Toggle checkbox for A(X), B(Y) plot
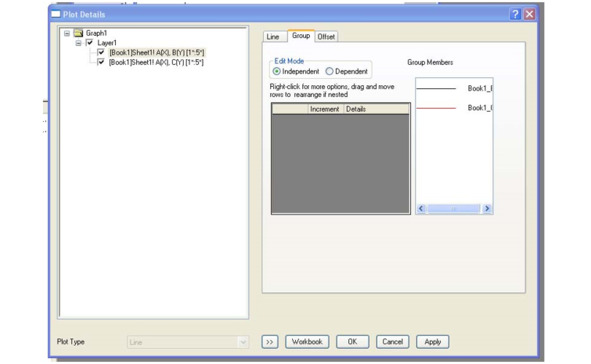Screen dimensions: 591x364 tap(101, 52)
